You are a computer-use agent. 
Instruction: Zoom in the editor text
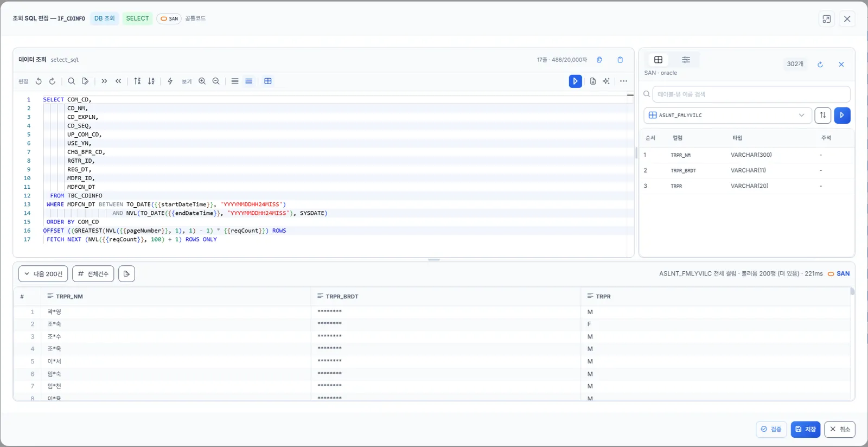click(x=202, y=81)
